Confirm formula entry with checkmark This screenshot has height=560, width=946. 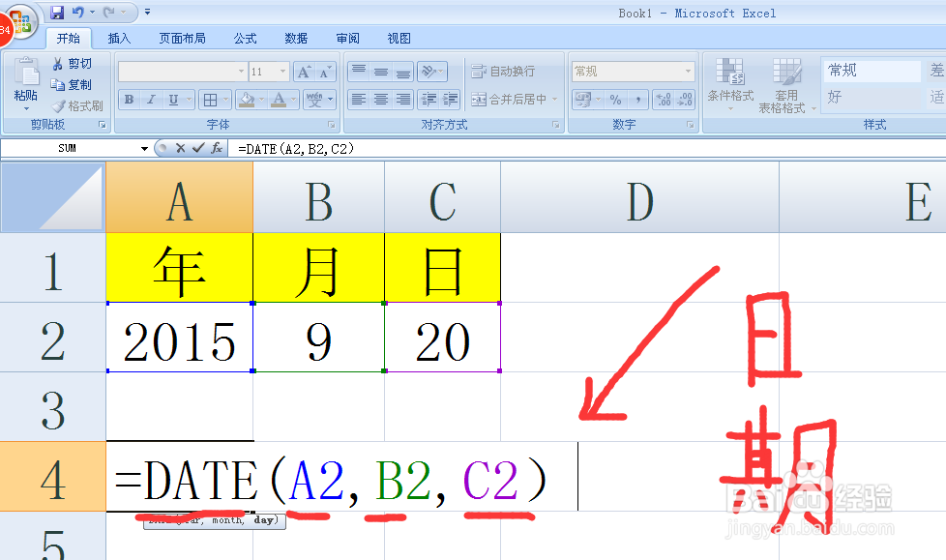coord(198,148)
